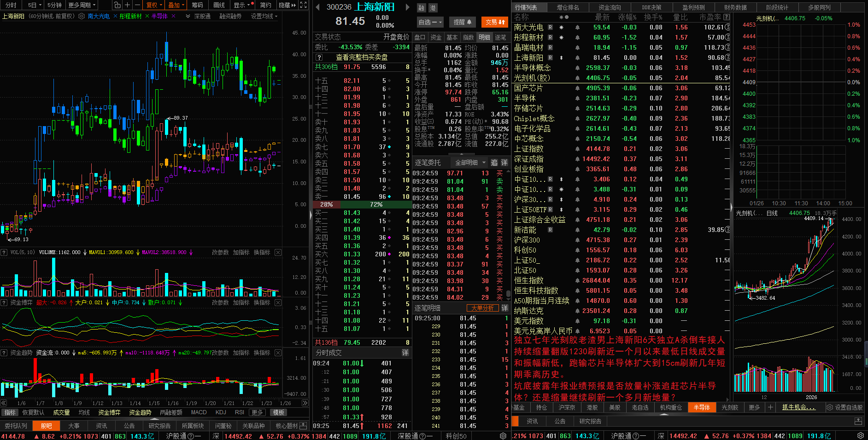Switch to 资金流向 tab
The image size is (868, 440).
[x=610, y=7]
